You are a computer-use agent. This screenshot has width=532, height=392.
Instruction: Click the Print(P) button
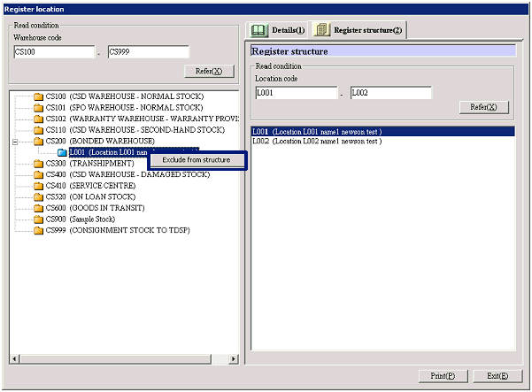click(443, 376)
